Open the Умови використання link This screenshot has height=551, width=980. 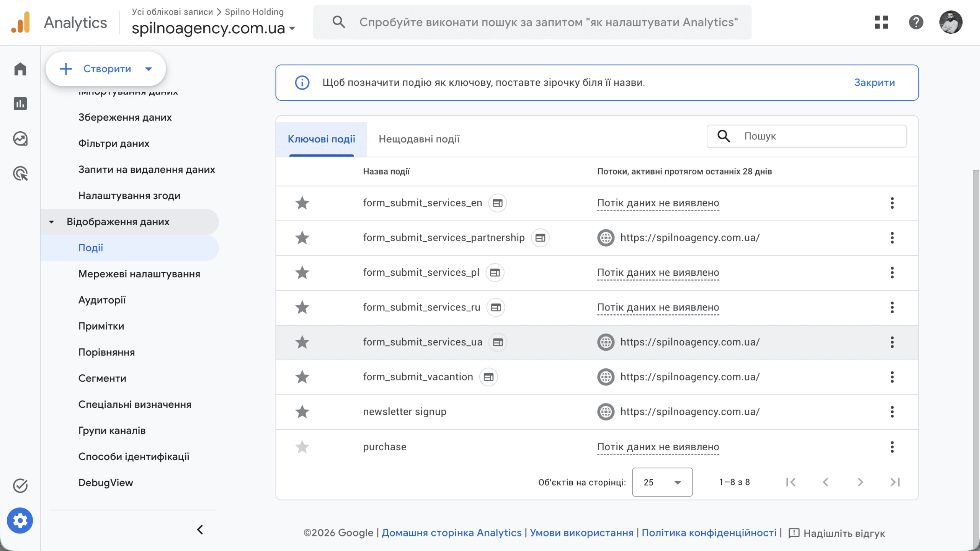point(581,533)
